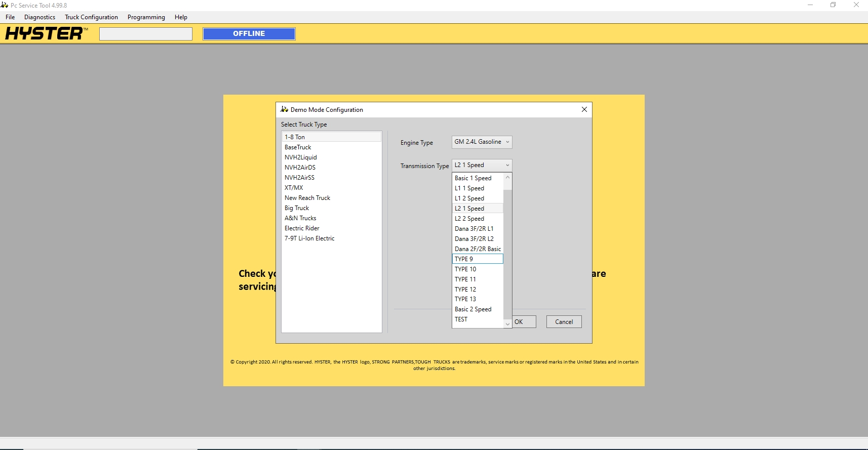Open the File menu
868x450 pixels.
coord(10,17)
